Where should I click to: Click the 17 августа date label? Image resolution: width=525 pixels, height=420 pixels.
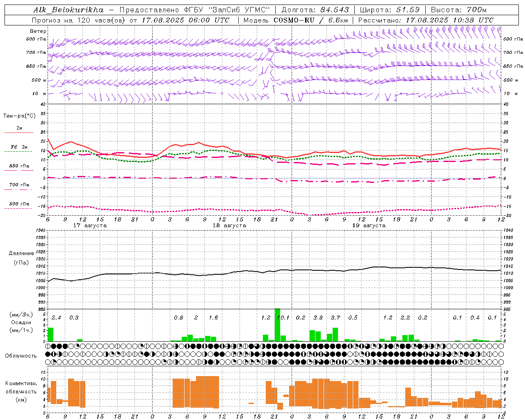pyautogui.click(x=90, y=226)
